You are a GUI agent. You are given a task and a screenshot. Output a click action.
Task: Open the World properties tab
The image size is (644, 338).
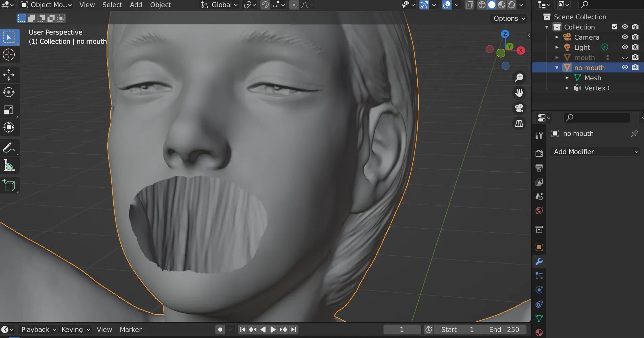[x=539, y=210]
